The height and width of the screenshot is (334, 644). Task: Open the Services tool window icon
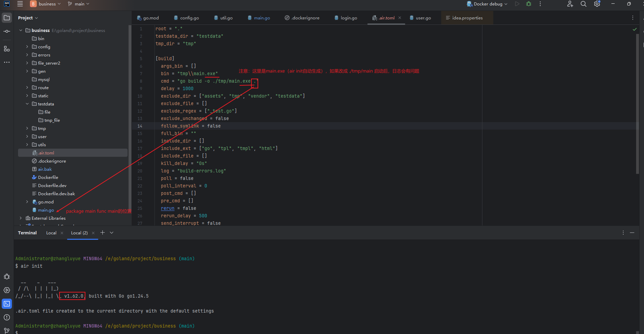7,290
